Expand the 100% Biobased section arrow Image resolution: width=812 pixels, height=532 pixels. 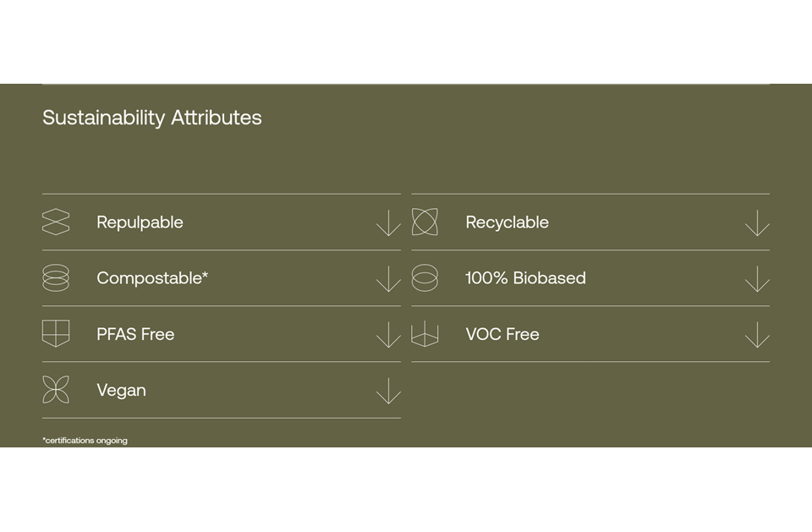[757, 279]
